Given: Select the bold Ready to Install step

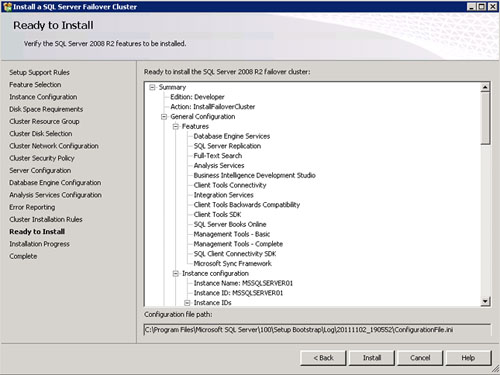Looking at the screenshot, I should pyautogui.click(x=37, y=232).
